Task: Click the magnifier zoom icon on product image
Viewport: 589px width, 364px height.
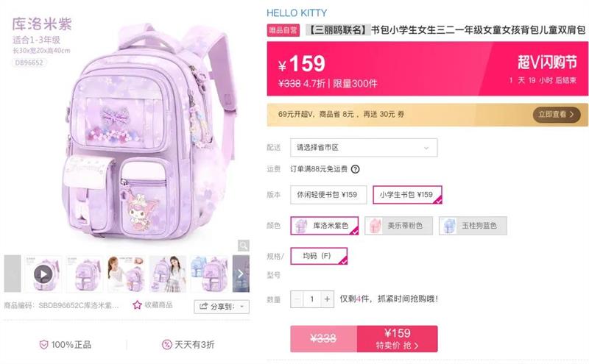Action: [x=244, y=246]
